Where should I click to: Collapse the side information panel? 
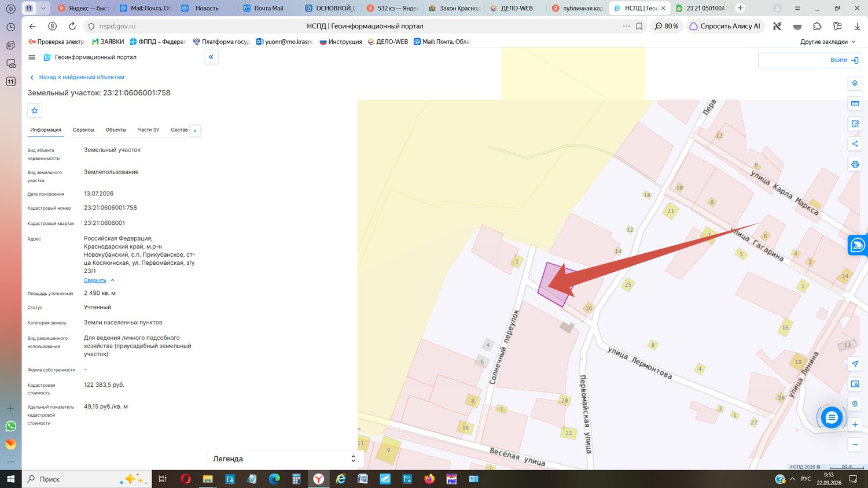211,57
